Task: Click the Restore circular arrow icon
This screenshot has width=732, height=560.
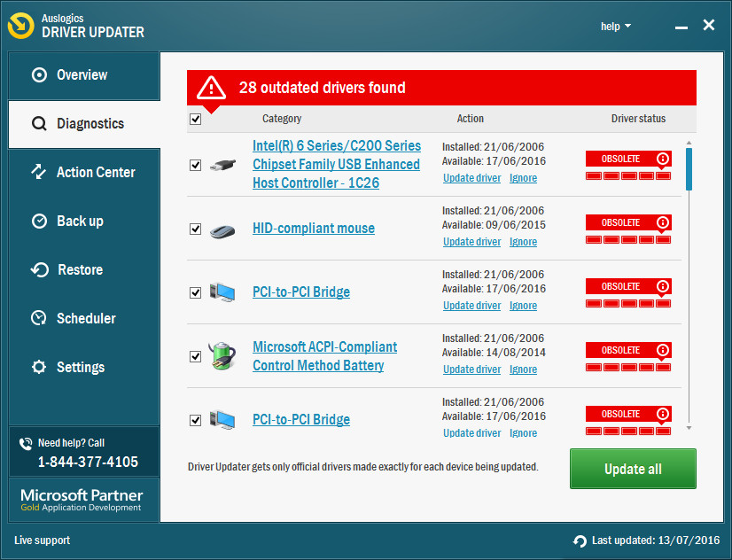Action: coord(40,269)
